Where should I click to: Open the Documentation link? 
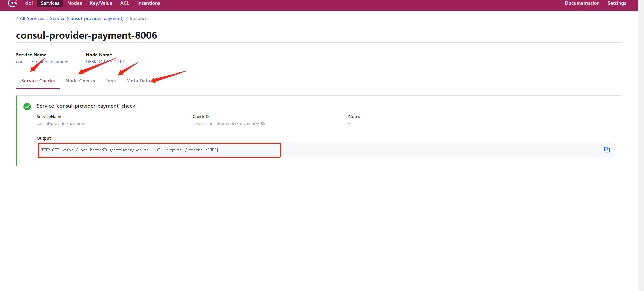(x=582, y=3)
